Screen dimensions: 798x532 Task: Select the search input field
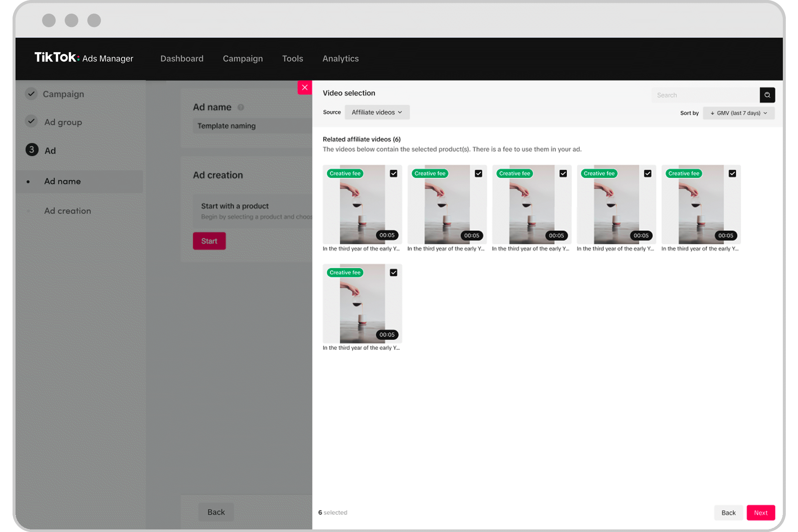[704, 95]
